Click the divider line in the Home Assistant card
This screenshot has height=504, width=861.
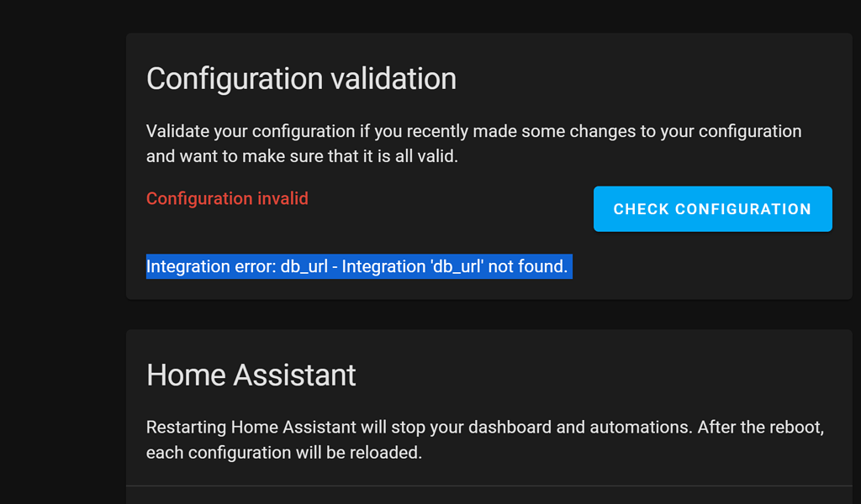point(491,486)
